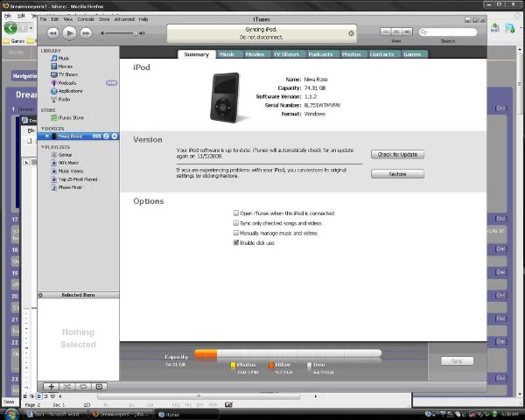Toggle the artwork viewer button
Image resolution: width=525 pixels, height=420 pixels.
click(x=99, y=387)
